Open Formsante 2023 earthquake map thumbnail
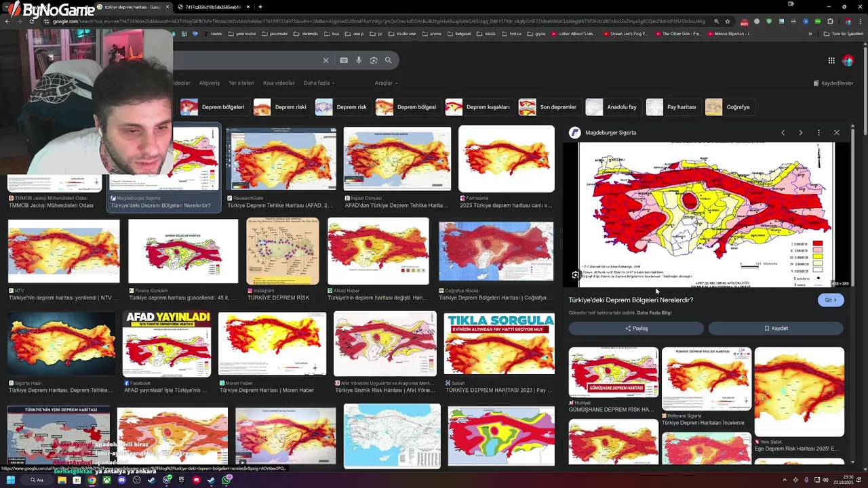This screenshot has width=868, height=488. pyautogui.click(x=506, y=159)
